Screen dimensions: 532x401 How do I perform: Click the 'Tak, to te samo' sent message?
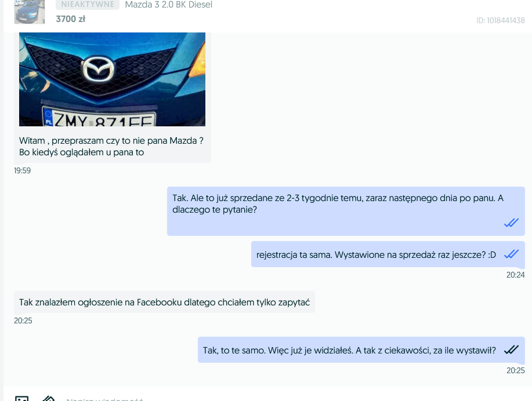349,350
